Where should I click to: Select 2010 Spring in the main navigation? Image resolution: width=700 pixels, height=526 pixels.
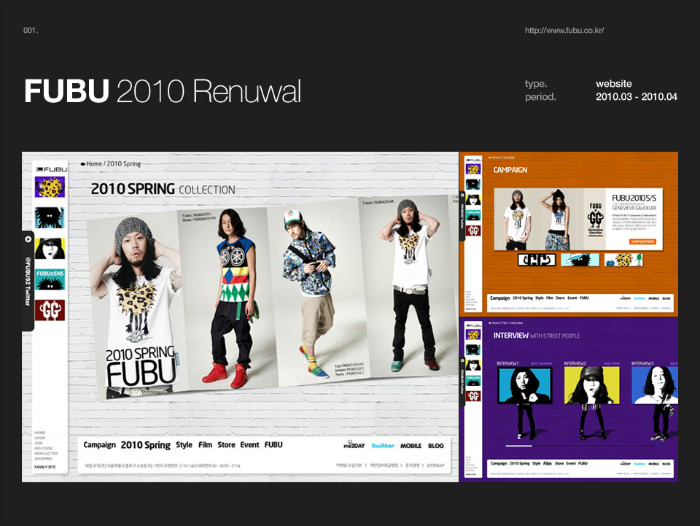(x=146, y=445)
